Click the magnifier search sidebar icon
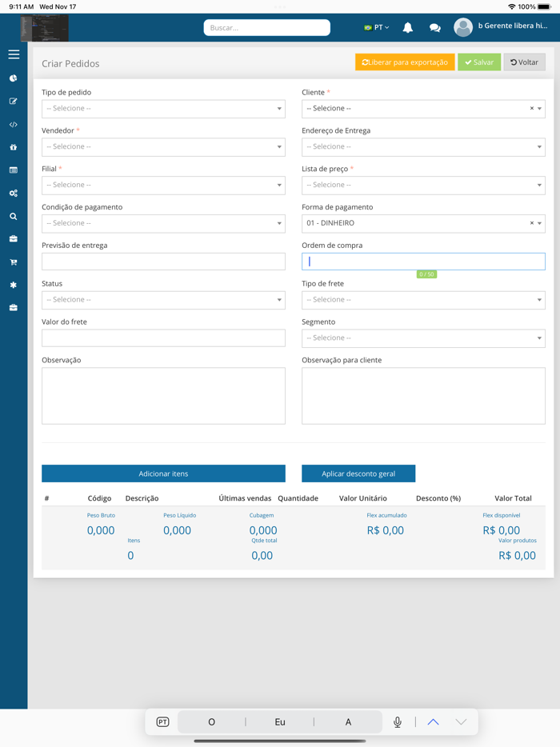The image size is (560, 747). pyautogui.click(x=14, y=216)
